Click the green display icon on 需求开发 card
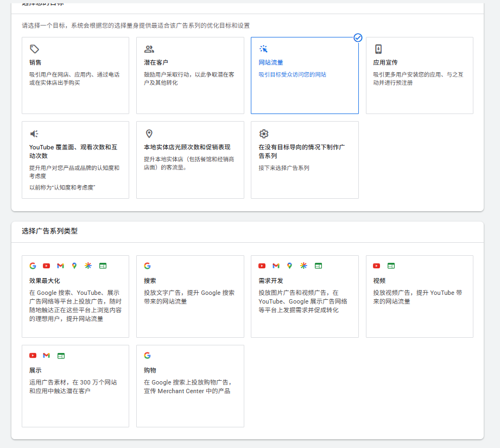The image size is (500, 448). pos(318,266)
